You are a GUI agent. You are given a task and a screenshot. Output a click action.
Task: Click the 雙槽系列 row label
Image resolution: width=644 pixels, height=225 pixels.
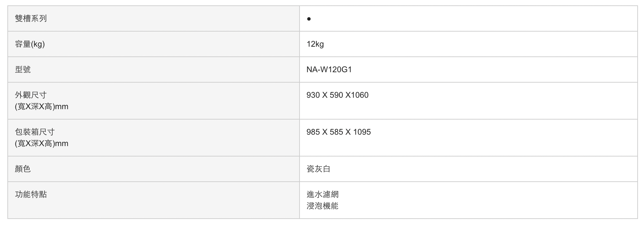tap(31, 18)
